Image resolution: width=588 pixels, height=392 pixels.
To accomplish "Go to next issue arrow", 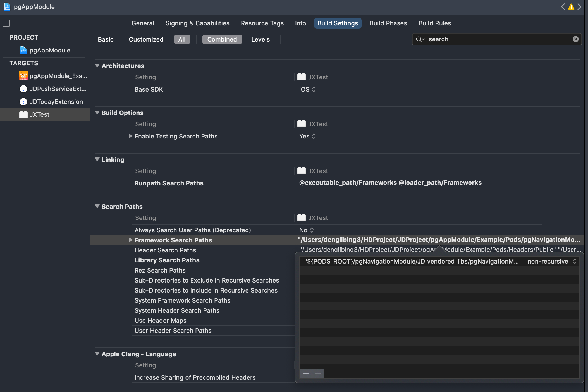I will click(579, 7).
